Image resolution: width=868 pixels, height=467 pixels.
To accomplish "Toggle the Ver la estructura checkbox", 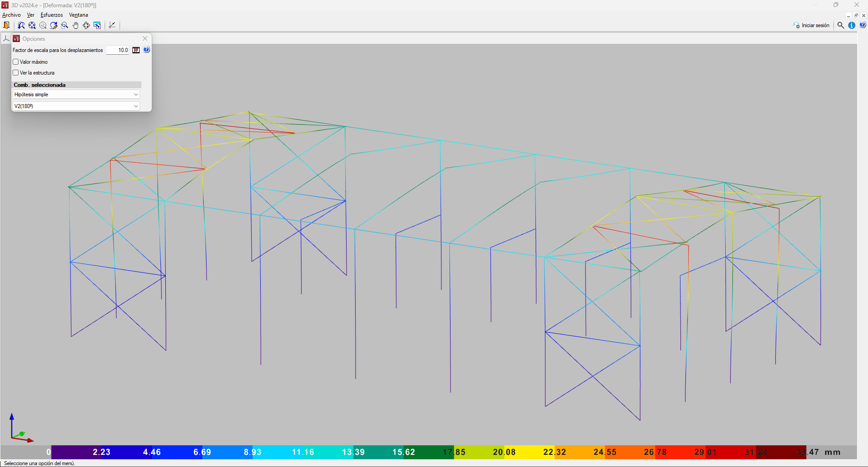I will (x=16, y=73).
